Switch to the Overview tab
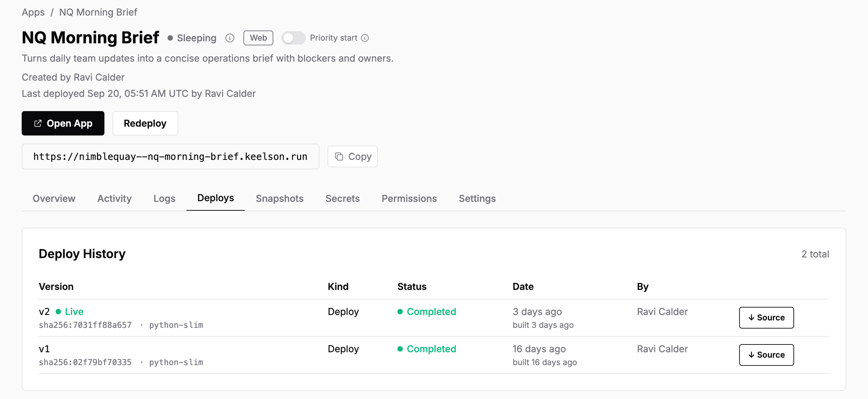Screen dimensions: 868x399 click(54, 198)
